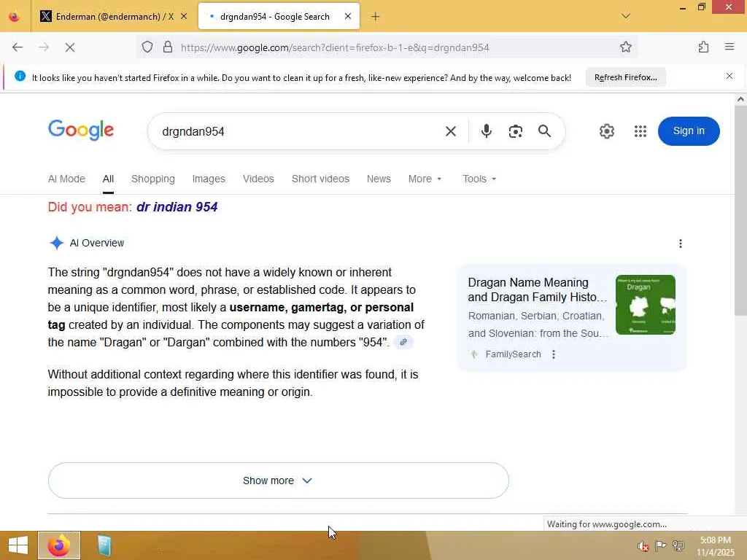Open the Firefox view pinned icon
Screen dimensions: 747x560
pyautogui.click(x=15, y=17)
